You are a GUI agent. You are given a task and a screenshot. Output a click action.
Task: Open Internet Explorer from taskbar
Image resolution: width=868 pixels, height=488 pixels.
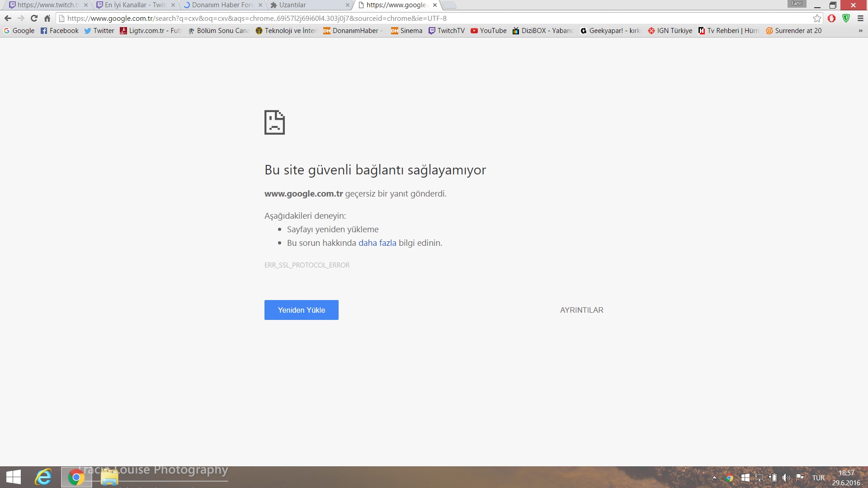click(43, 477)
